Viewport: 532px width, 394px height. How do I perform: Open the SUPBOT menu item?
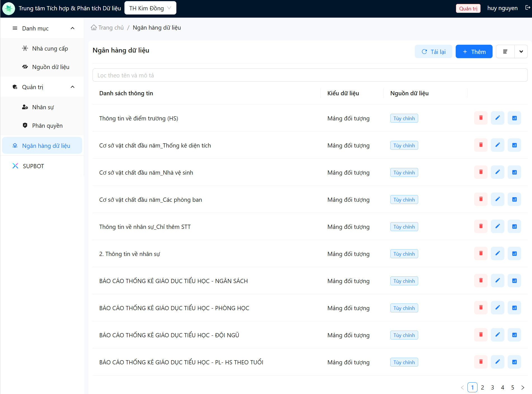point(33,166)
